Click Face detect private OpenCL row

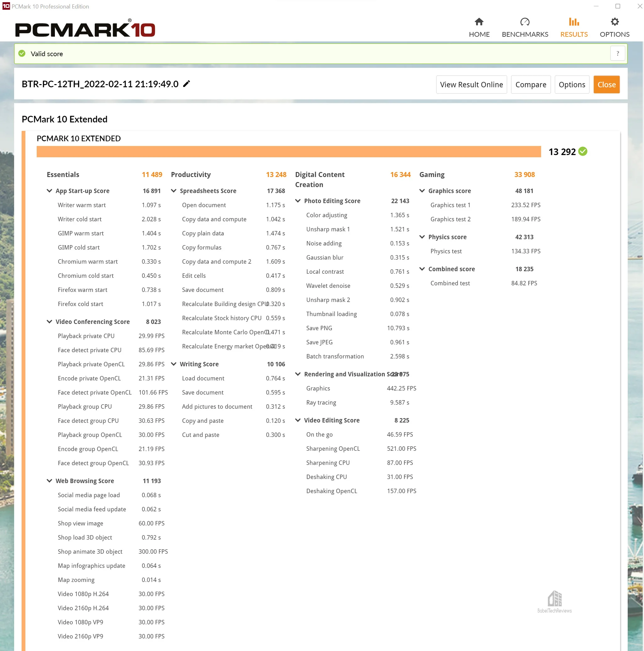[113, 393]
